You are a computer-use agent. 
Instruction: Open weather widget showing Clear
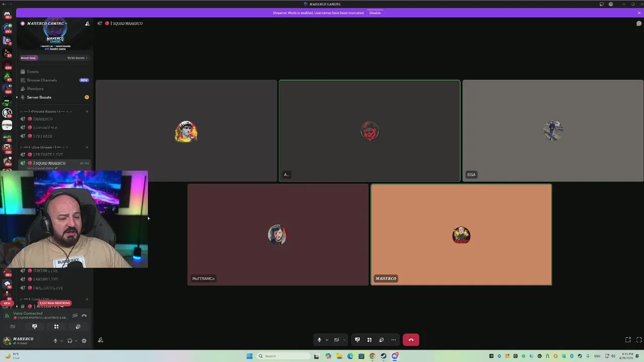pyautogui.click(x=13, y=356)
